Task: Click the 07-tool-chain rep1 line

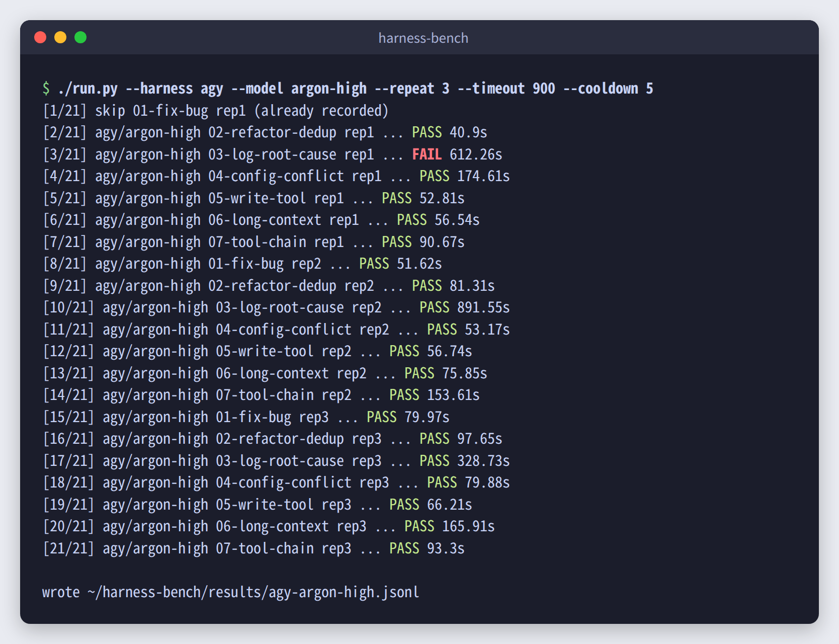Action: point(254,242)
